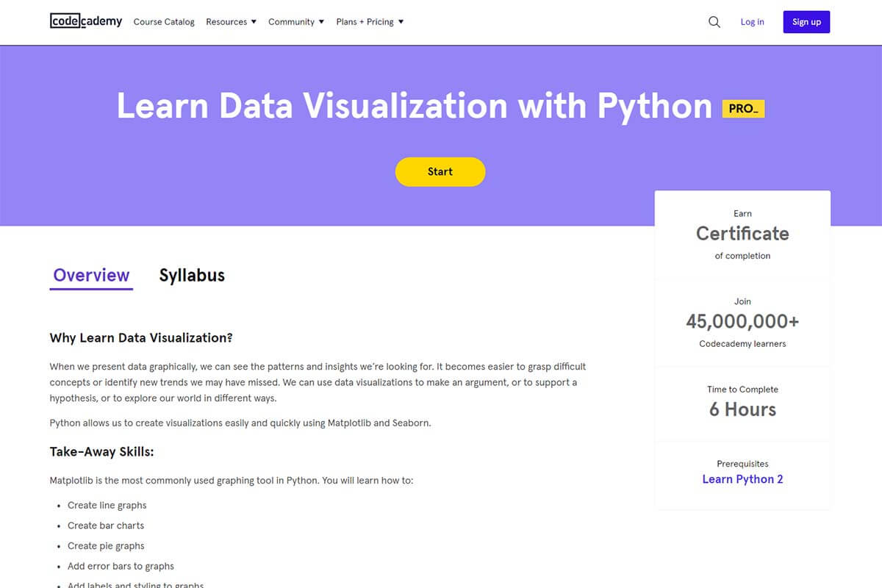Screen dimensions: 882x588
Task: Click the 'Codecademy learners' label
Action: [x=742, y=344]
